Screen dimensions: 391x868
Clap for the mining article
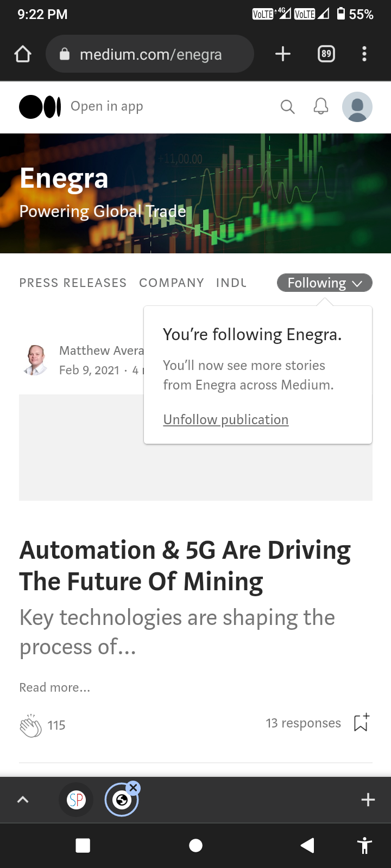pos(30,725)
